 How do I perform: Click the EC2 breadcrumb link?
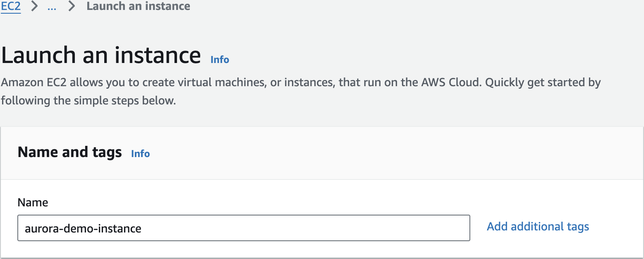11,6
